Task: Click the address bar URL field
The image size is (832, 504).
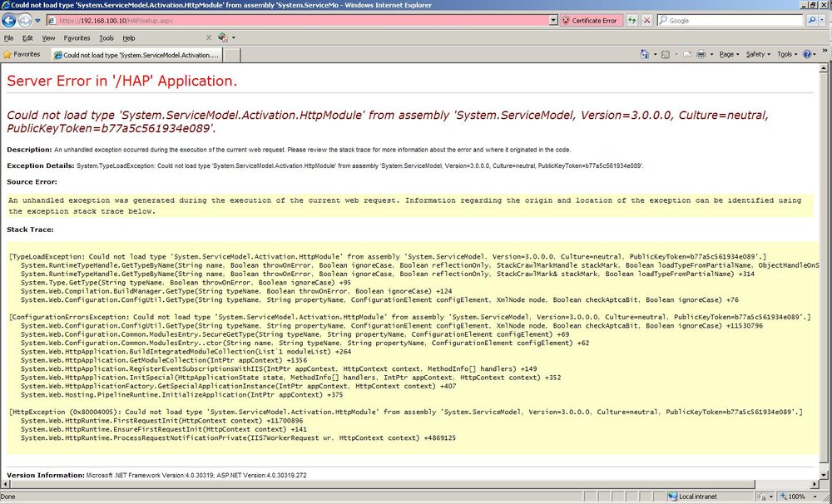Action: pyautogui.click(x=298, y=21)
